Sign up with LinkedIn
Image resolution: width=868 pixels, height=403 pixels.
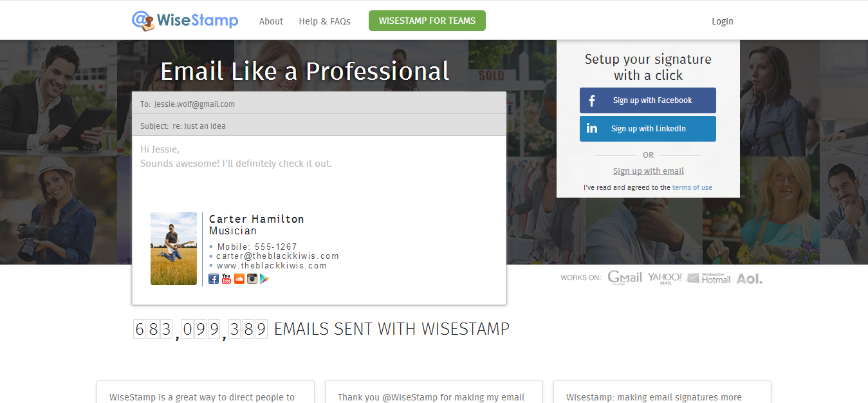[648, 129]
